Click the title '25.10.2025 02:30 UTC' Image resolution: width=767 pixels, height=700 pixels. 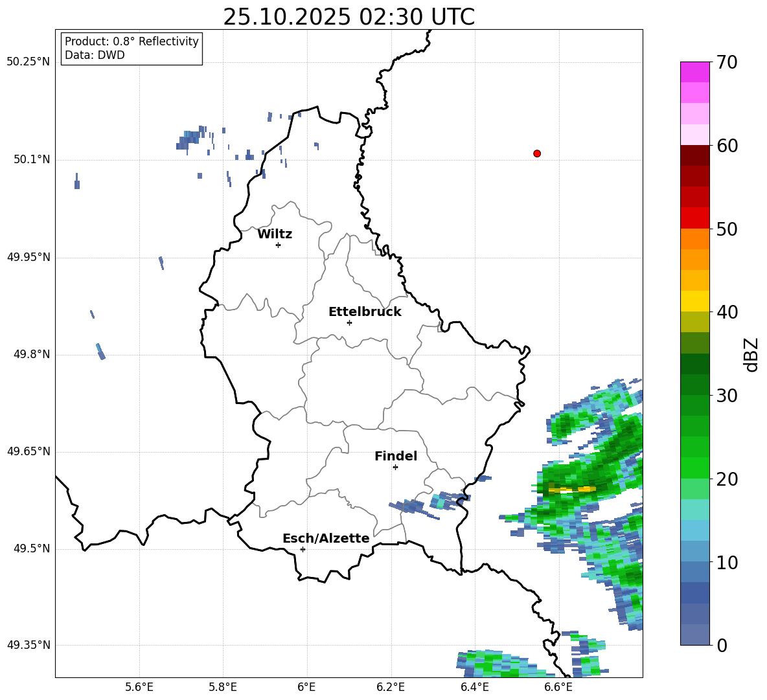349,17
